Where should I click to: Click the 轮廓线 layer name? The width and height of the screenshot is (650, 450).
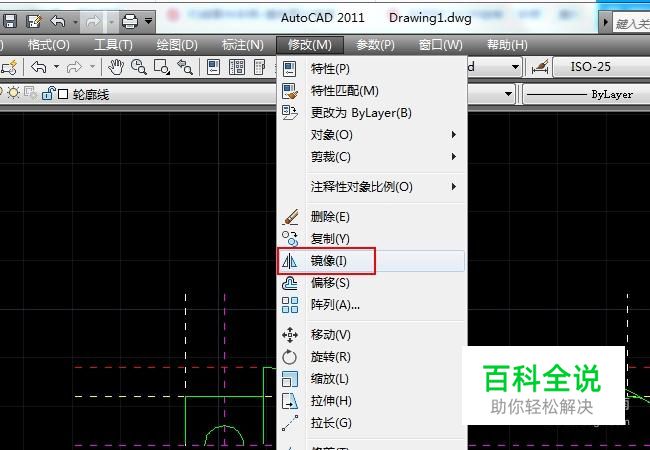pos(91,95)
